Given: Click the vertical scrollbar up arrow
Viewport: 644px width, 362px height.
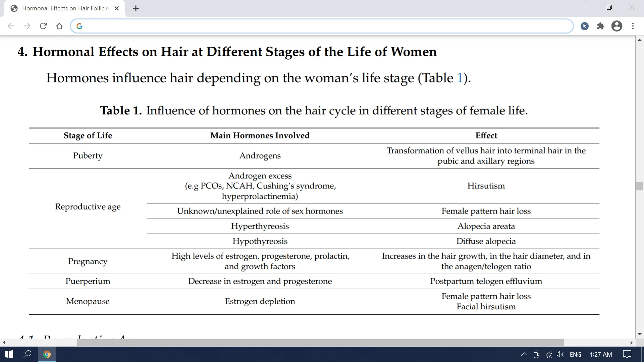Looking at the screenshot, I should pyautogui.click(x=640, y=40).
